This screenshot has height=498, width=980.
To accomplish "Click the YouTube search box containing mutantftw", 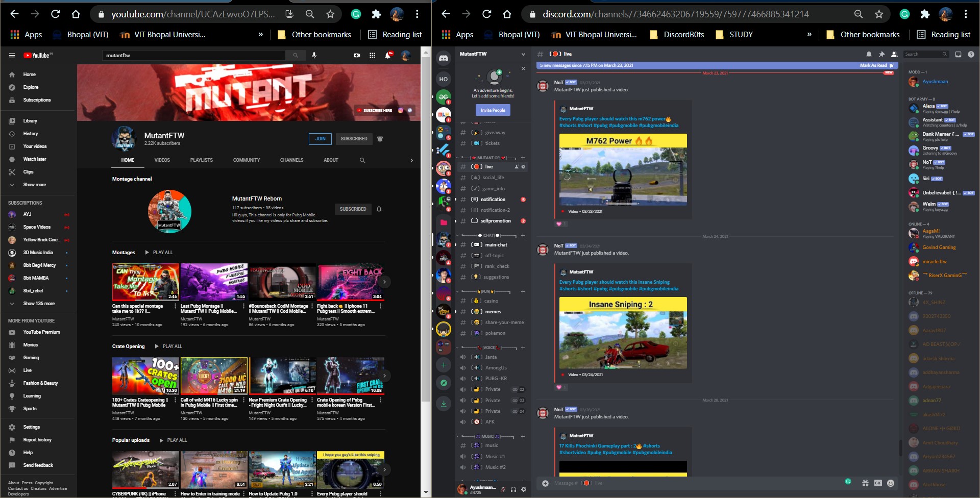I will coord(194,55).
